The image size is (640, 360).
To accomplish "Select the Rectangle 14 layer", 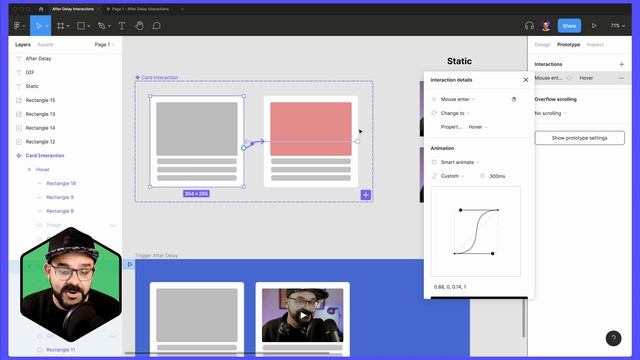I will tap(40, 128).
